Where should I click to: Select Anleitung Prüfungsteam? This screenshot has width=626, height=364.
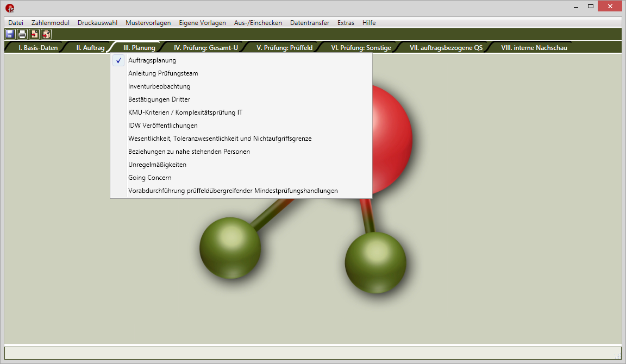pyautogui.click(x=163, y=73)
